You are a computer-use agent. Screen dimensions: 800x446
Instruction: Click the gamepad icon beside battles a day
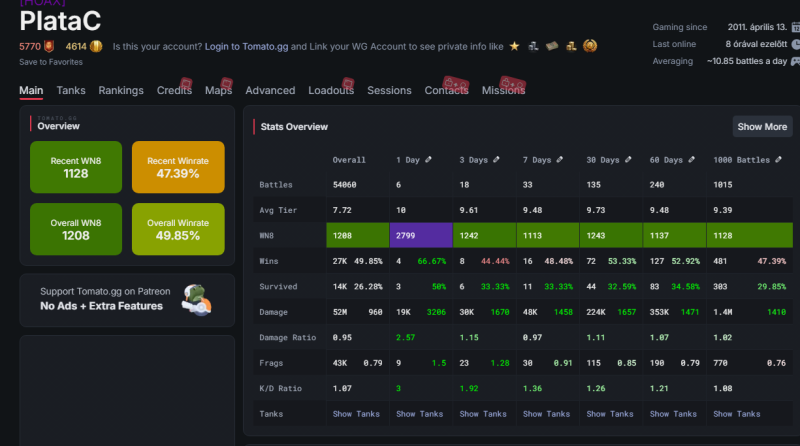[x=795, y=61]
